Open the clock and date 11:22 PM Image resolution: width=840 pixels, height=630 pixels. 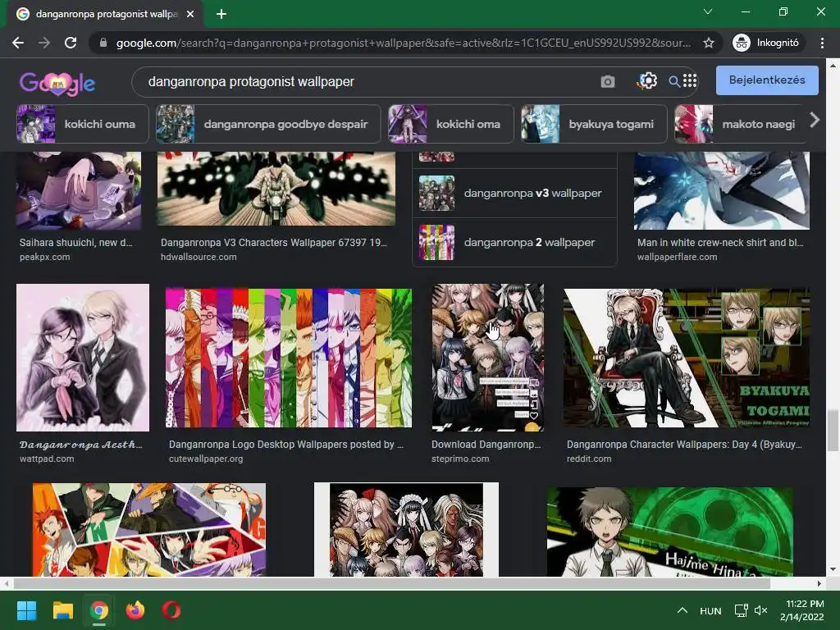pos(801,610)
